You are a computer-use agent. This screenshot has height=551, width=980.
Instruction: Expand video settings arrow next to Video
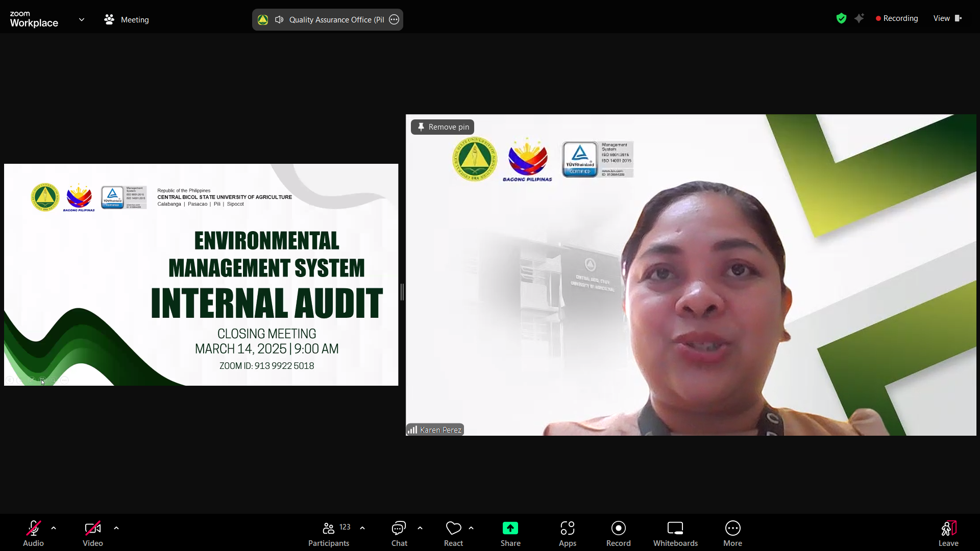click(x=116, y=528)
